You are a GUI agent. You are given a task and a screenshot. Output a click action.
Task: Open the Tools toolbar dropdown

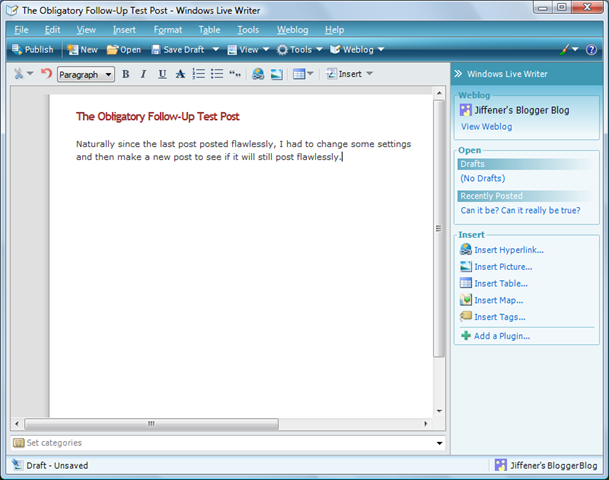(299, 50)
